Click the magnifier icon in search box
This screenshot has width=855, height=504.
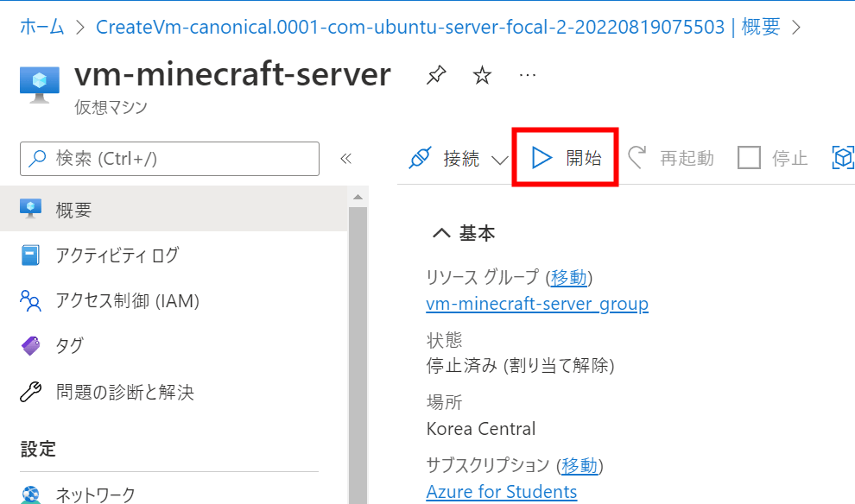[37, 159]
